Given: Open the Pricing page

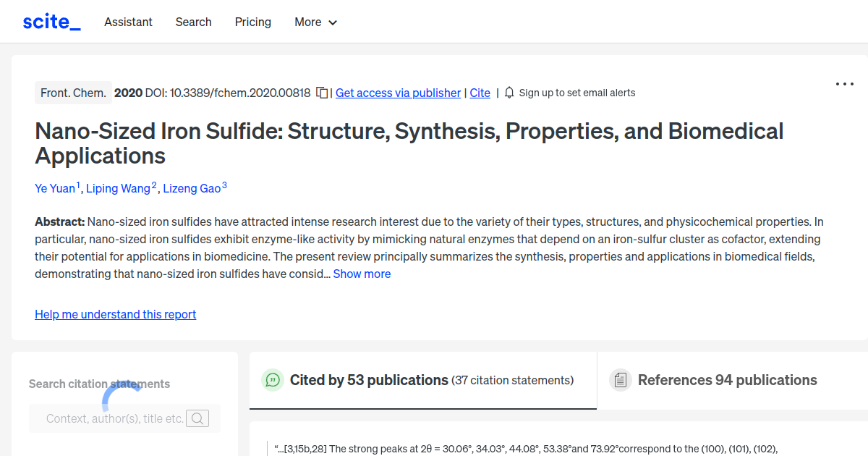Looking at the screenshot, I should coord(252,22).
